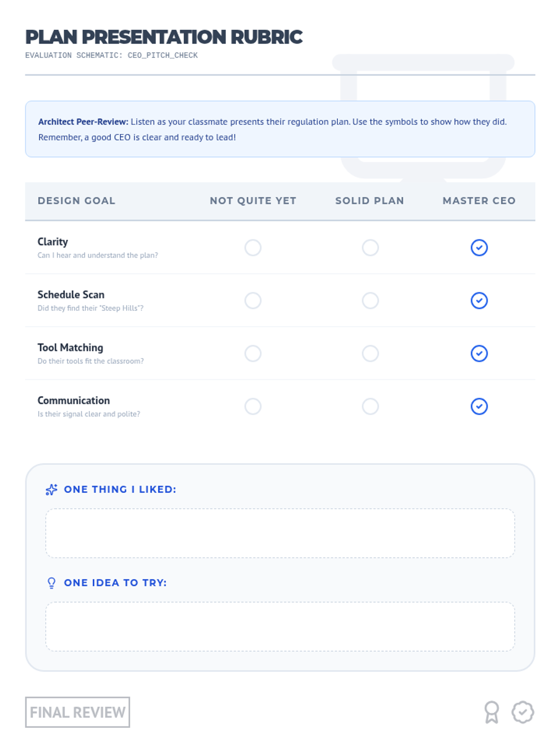The height and width of the screenshot is (747, 560).
Task: Toggle Master CEO check for Clarity
Action: (x=479, y=247)
